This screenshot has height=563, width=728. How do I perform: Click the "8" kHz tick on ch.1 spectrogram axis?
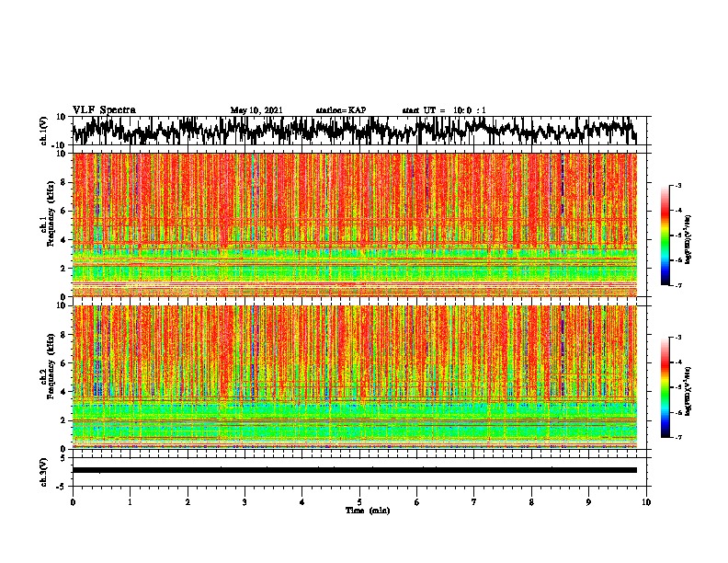click(x=65, y=182)
